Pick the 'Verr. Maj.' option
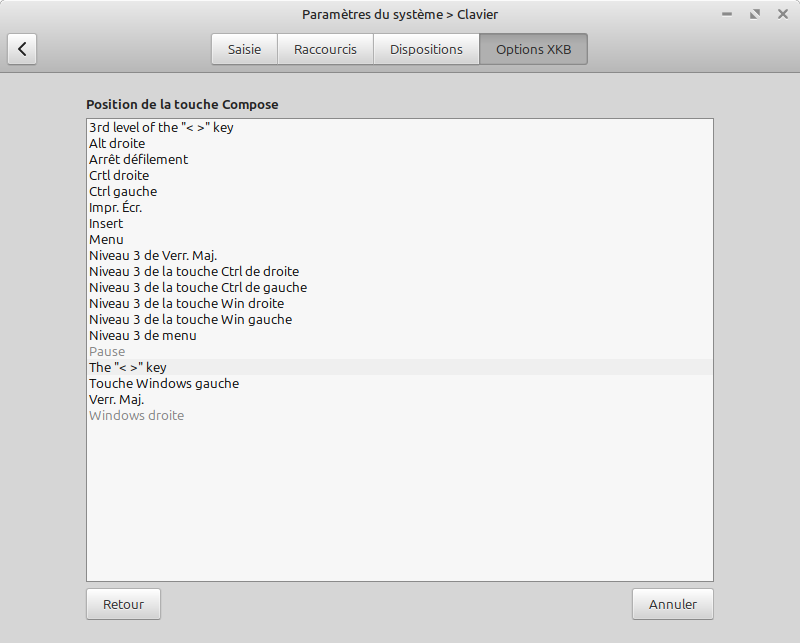The height and width of the screenshot is (643, 800). [116, 400]
